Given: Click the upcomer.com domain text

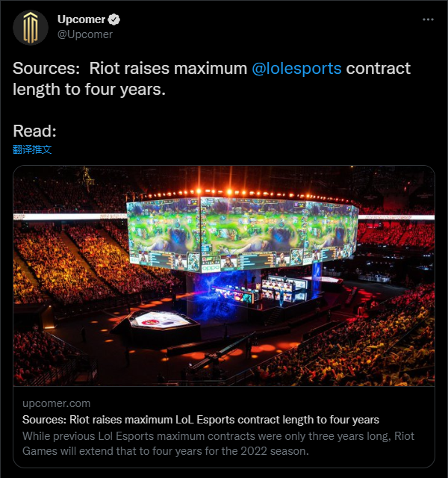Looking at the screenshot, I should (57, 403).
